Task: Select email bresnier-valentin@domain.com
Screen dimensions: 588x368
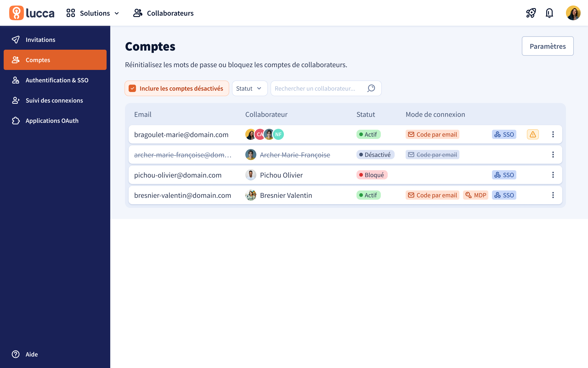Action: click(x=182, y=195)
